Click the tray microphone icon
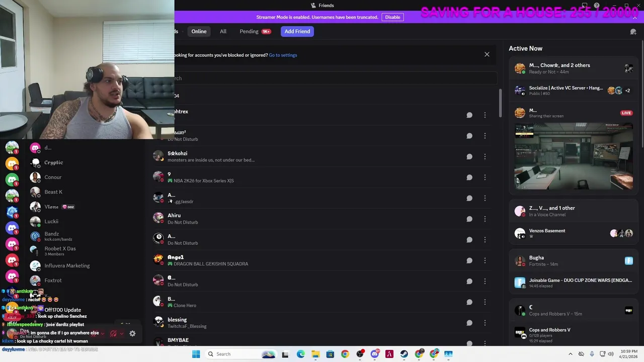The image size is (644, 362). click(x=592, y=354)
